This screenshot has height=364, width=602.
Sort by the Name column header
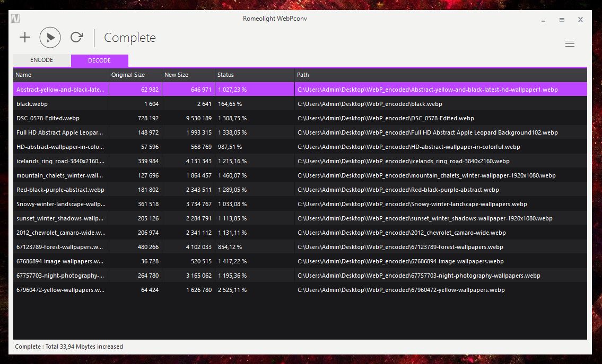click(x=61, y=75)
